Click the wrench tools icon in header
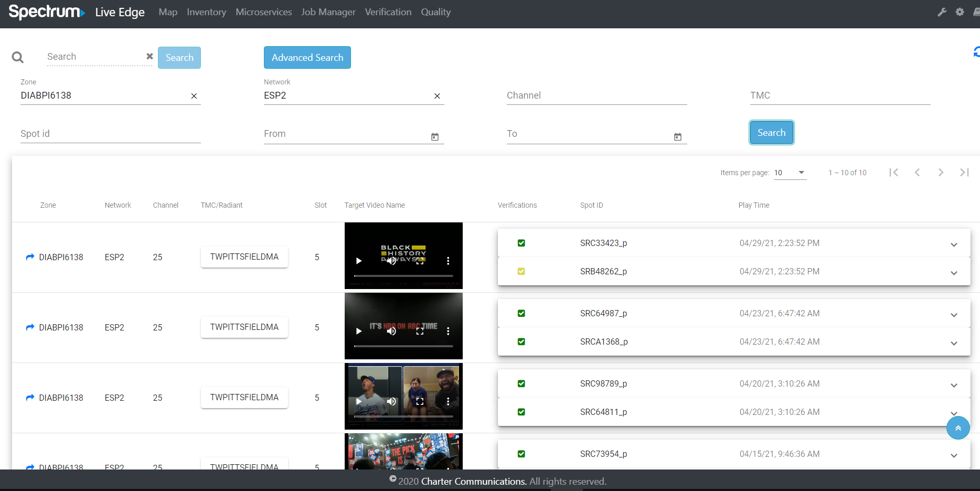980x491 pixels. point(942,12)
